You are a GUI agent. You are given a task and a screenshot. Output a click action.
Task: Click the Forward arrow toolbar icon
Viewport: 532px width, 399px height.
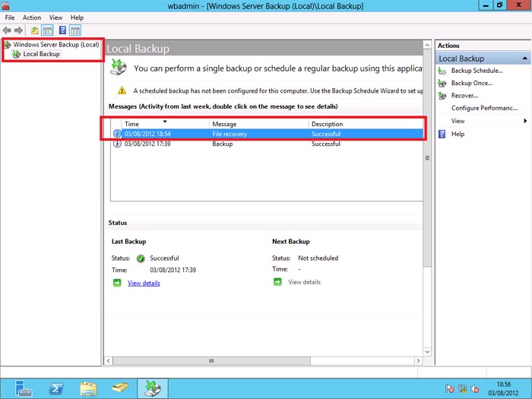[x=19, y=30]
